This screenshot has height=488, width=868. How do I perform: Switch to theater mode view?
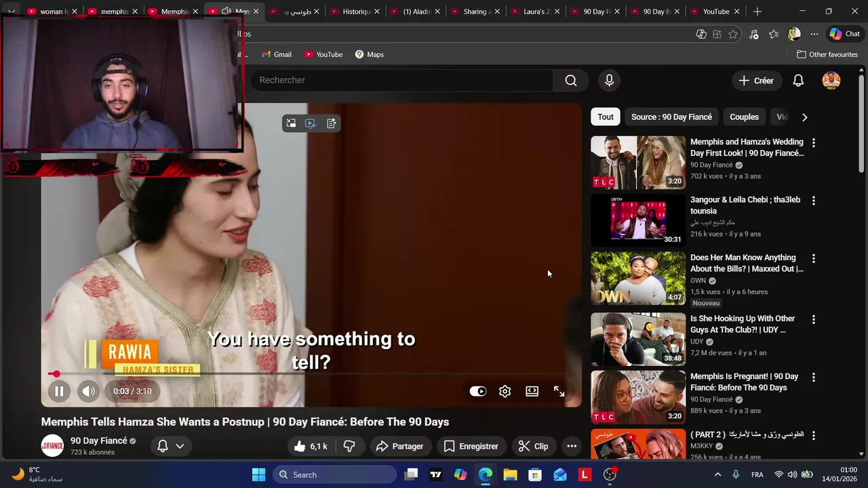click(532, 391)
